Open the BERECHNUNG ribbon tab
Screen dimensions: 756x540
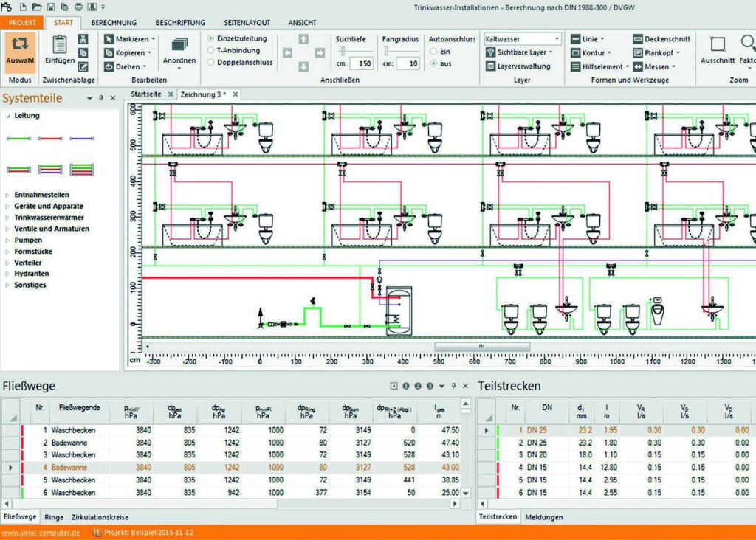(x=114, y=23)
